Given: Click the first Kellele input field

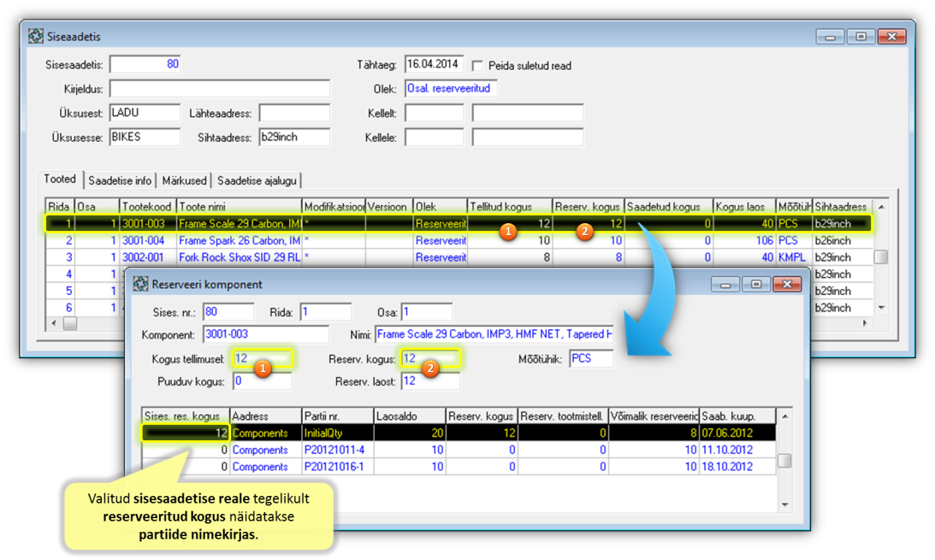Looking at the screenshot, I should [434, 137].
